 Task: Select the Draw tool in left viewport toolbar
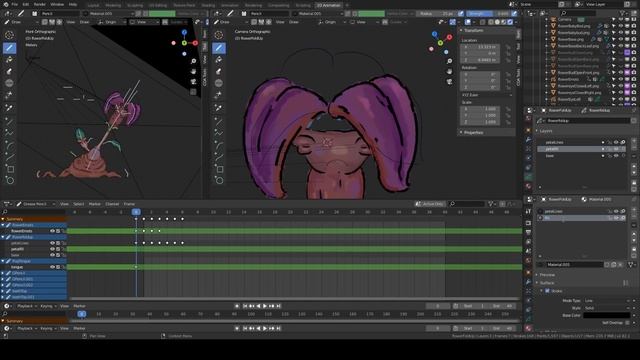[x=9, y=48]
